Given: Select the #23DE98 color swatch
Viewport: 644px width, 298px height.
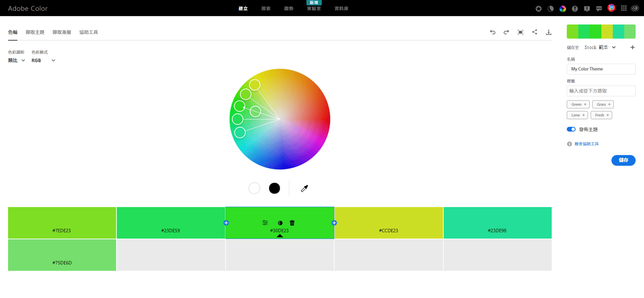Looking at the screenshot, I should point(497,223).
